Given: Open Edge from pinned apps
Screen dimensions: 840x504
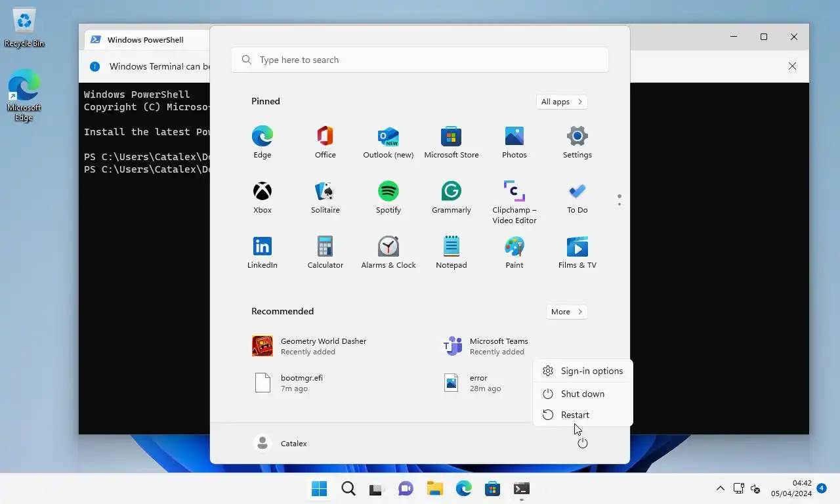Looking at the screenshot, I should (x=262, y=142).
